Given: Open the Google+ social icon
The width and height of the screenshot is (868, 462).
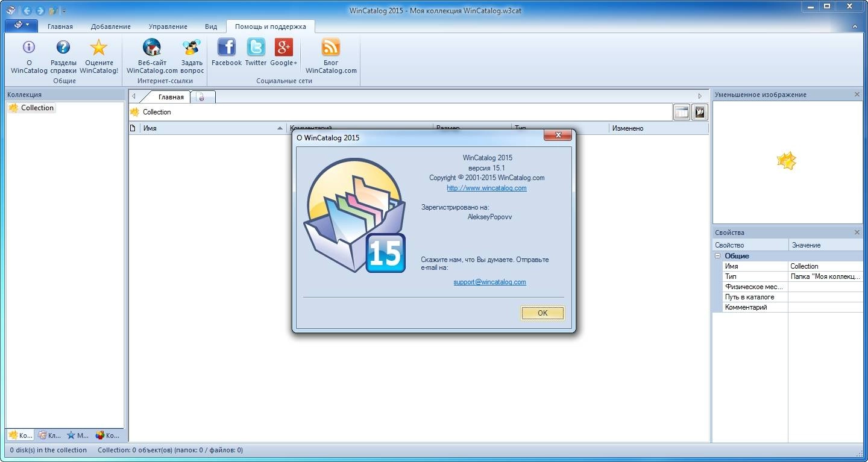Looking at the screenshot, I should click(283, 52).
